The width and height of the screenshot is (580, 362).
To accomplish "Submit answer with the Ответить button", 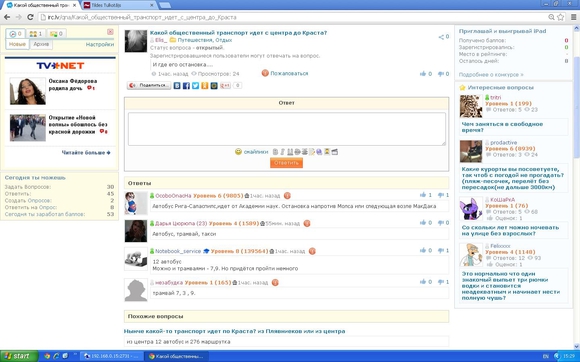I will 286,163.
